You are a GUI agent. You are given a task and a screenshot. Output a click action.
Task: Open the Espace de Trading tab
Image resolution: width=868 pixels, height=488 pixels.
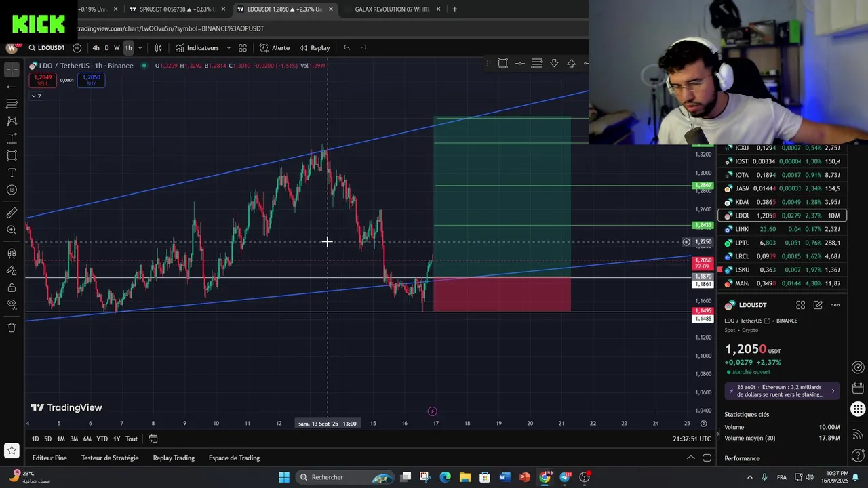[234, 458]
